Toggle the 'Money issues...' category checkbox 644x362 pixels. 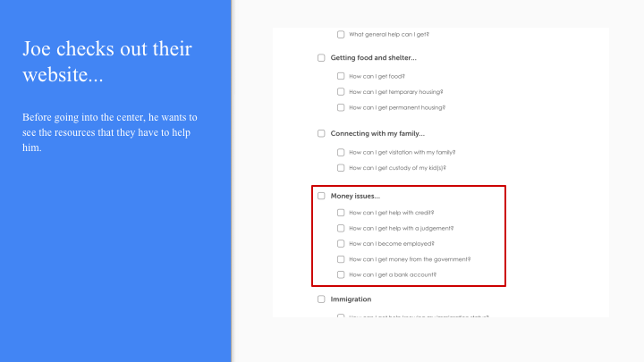(321, 196)
